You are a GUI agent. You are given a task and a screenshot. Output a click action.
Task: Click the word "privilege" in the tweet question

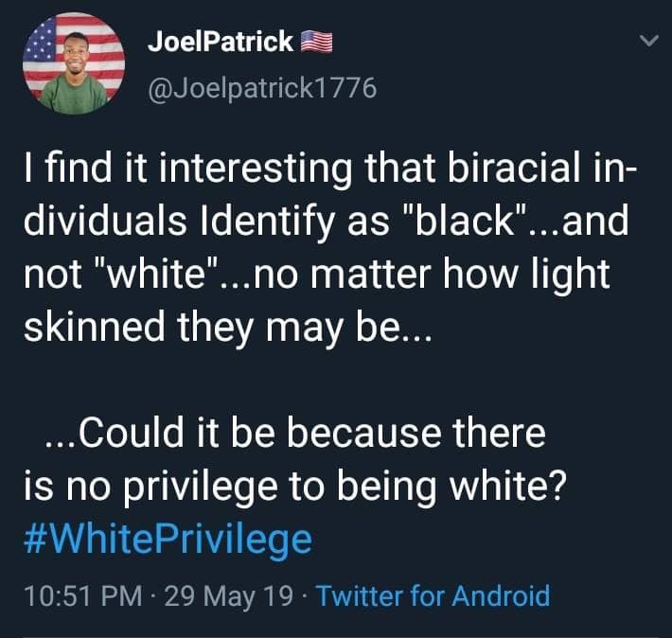point(201,487)
